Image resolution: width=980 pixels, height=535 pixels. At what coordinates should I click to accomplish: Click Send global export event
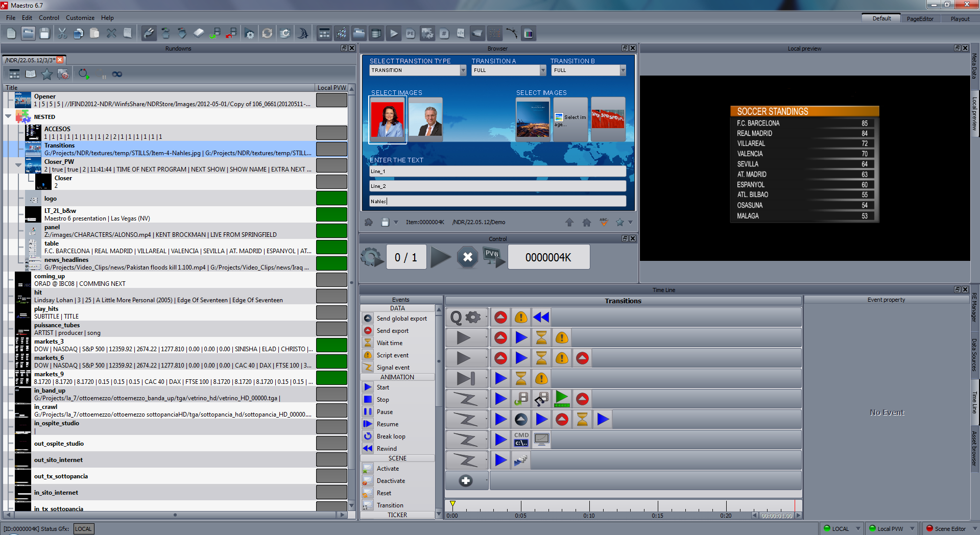pyautogui.click(x=401, y=319)
